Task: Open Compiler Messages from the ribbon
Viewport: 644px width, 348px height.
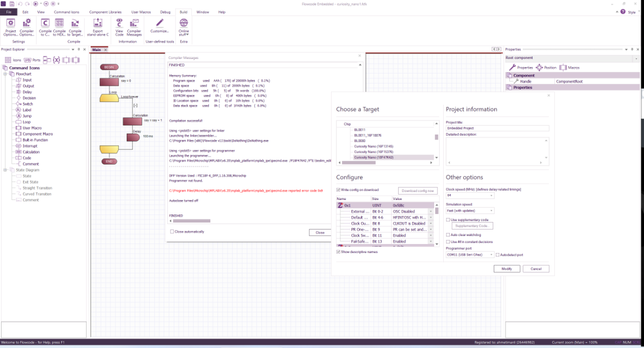Action: coord(134,26)
